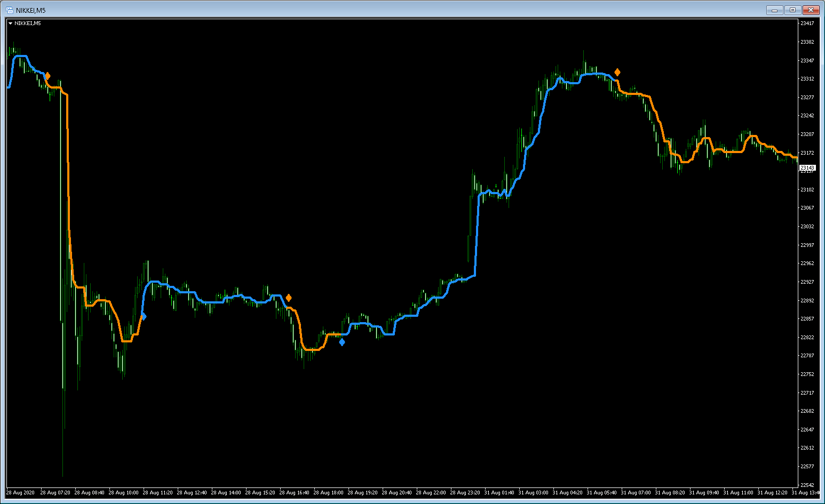This screenshot has width=825, height=504.
Task: Click the blue diamond signal near 28 Aug 18:00
Action: click(x=342, y=342)
